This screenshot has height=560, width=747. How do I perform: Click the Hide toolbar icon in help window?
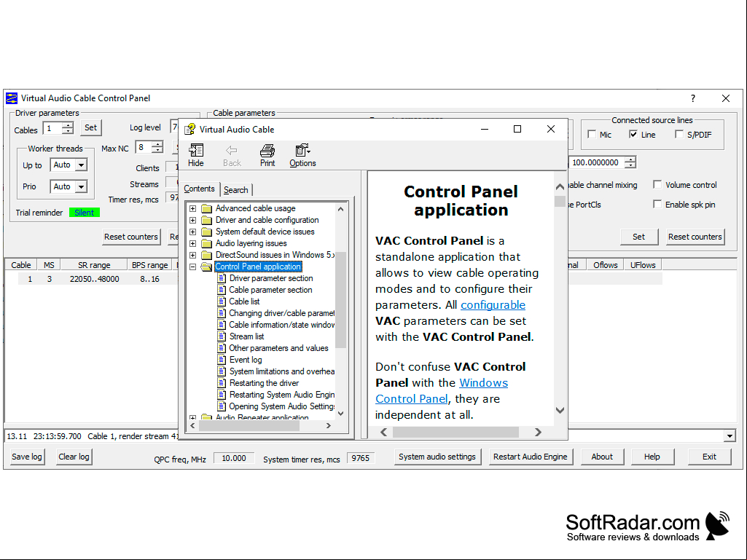coord(196,155)
